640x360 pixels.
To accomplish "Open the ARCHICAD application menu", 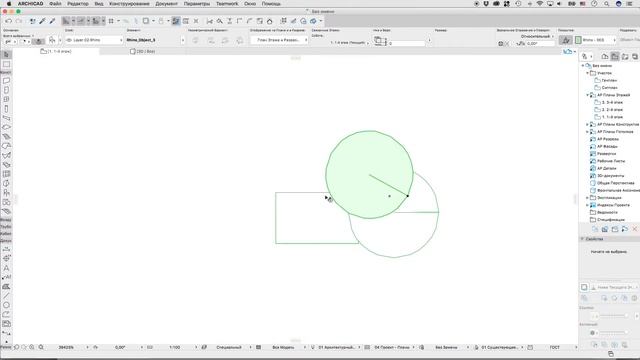I will click(30, 4).
